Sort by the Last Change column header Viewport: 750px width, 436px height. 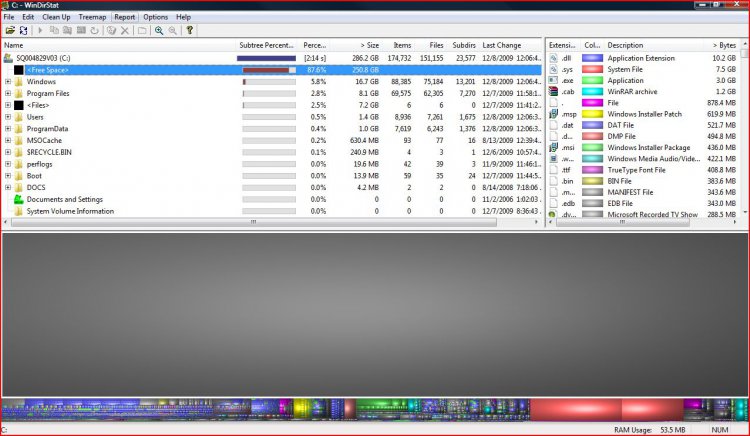(x=510, y=45)
